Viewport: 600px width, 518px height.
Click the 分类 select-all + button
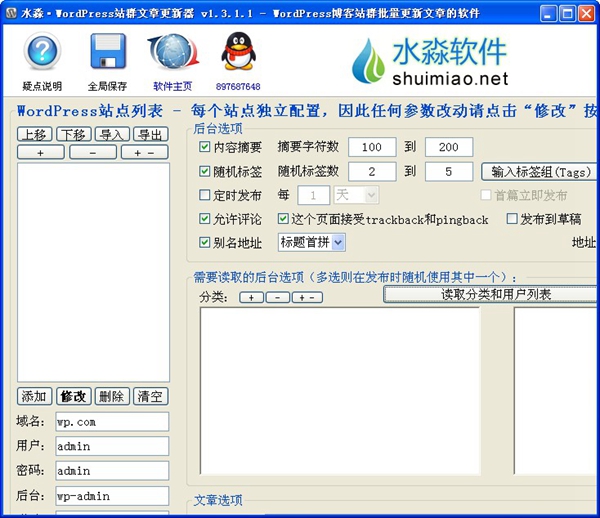pos(251,298)
